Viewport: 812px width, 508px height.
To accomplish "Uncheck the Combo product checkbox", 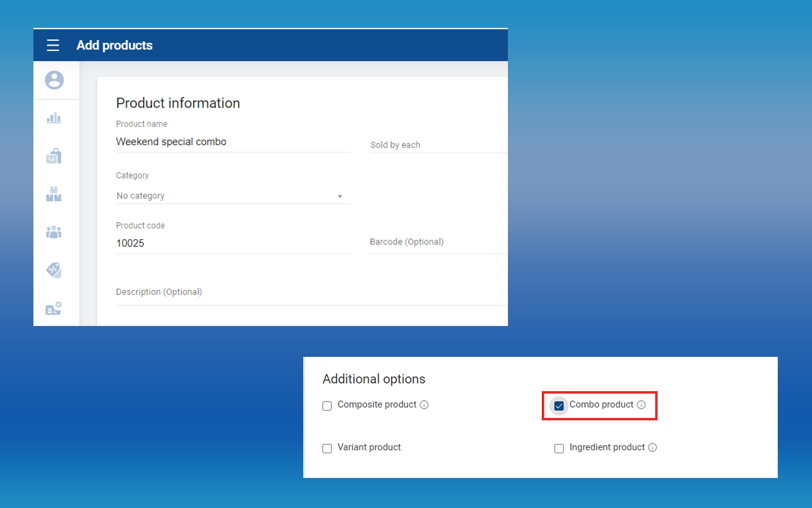I will tap(559, 406).
